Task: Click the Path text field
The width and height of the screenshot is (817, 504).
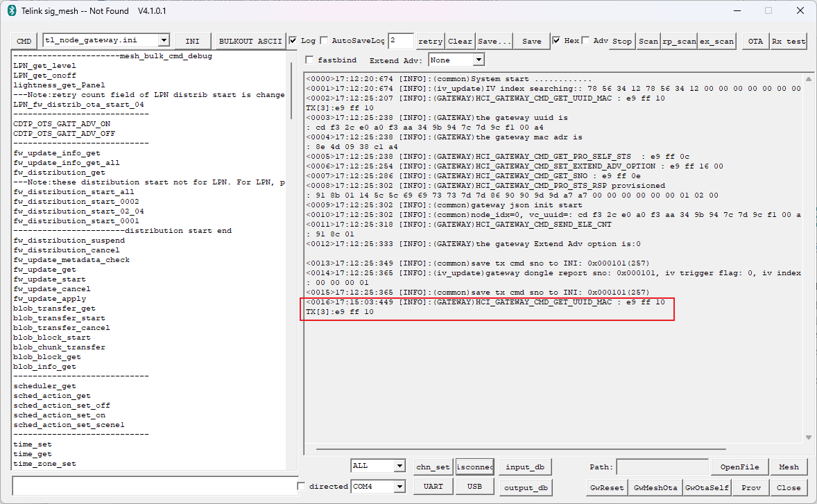Action: pos(662,467)
